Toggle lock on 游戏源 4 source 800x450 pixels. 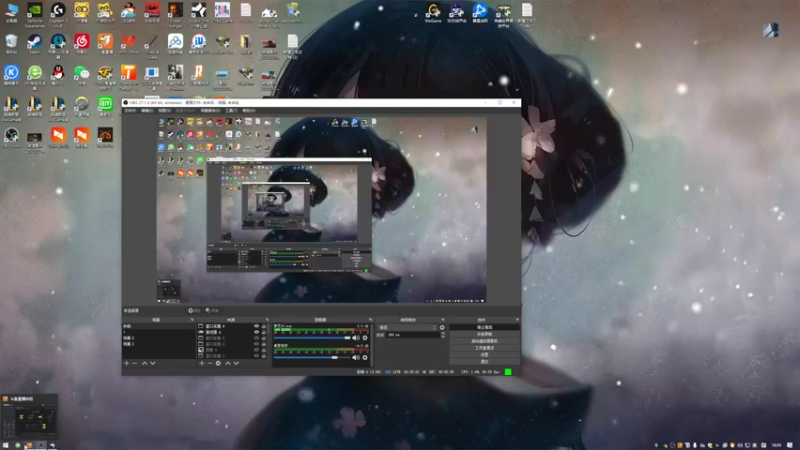click(264, 332)
